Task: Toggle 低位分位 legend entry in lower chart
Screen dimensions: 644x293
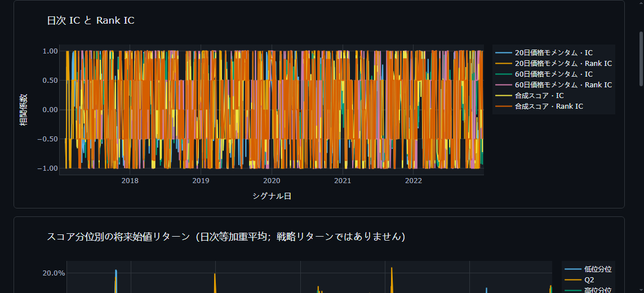Action: tap(588, 269)
